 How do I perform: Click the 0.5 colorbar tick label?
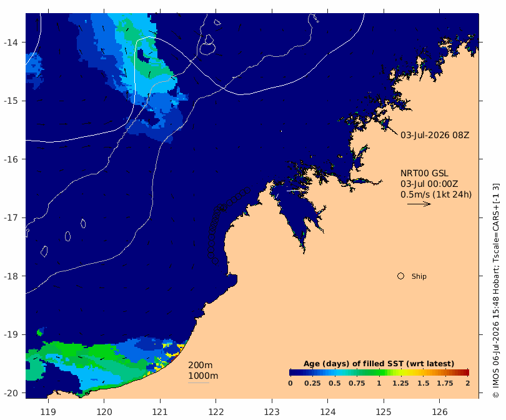click(335, 383)
